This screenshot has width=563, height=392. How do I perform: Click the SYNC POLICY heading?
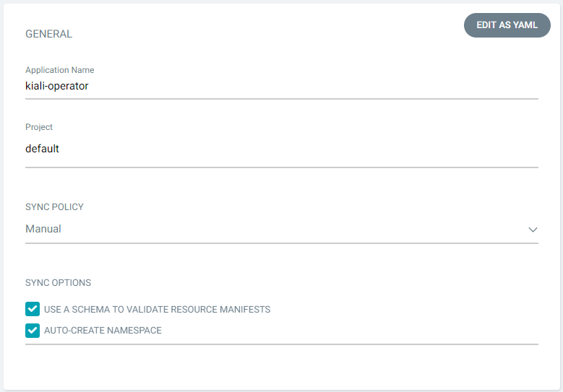click(x=54, y=207)
